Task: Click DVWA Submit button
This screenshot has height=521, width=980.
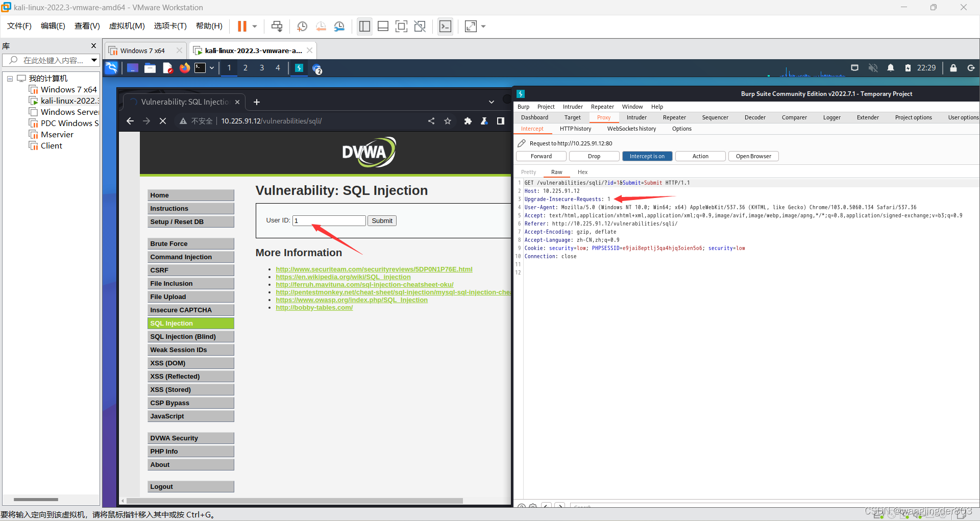Action: 382,220
